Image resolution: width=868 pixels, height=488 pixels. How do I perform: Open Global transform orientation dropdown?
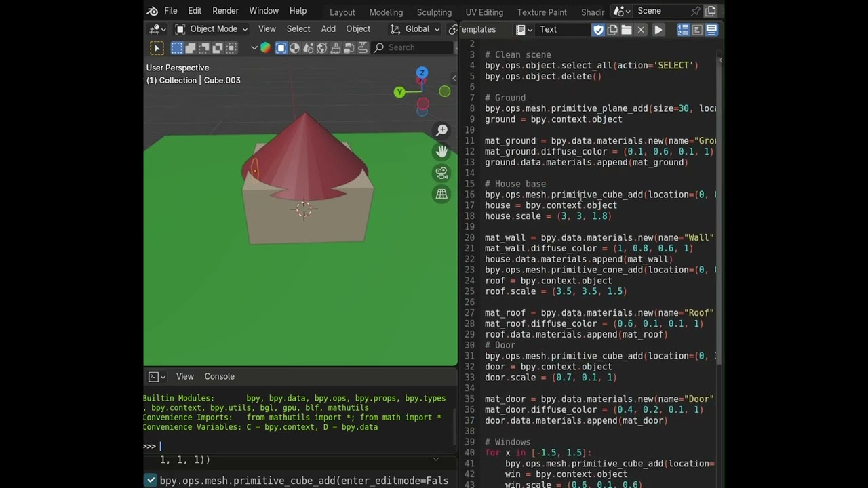416,29
